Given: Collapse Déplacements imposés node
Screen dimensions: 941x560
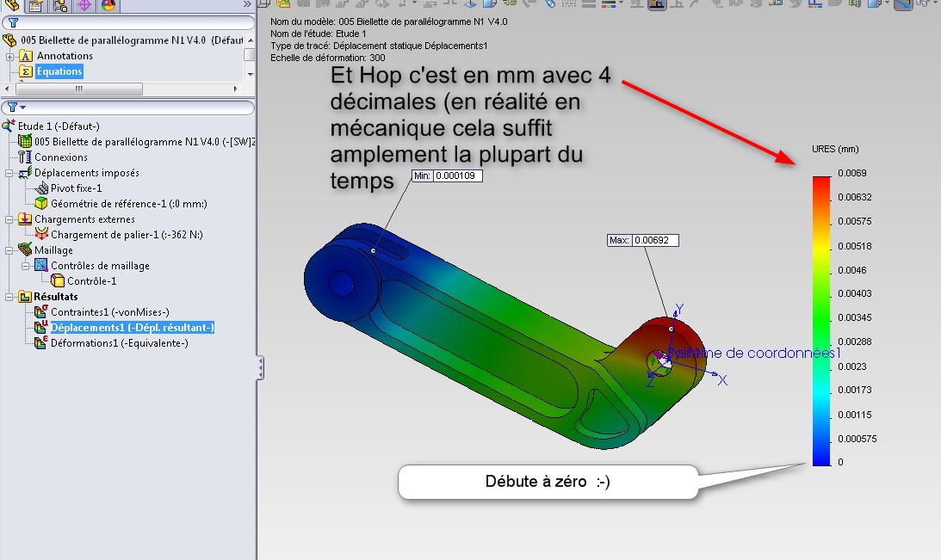Looking at the screenshot, I should coord(9,173).
